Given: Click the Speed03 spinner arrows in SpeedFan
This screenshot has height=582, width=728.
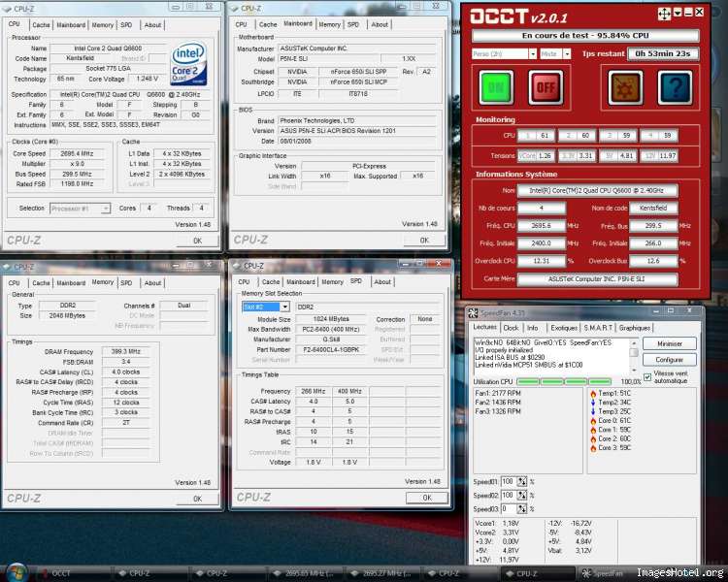Looking at the screenshot, I should [522, 508].
